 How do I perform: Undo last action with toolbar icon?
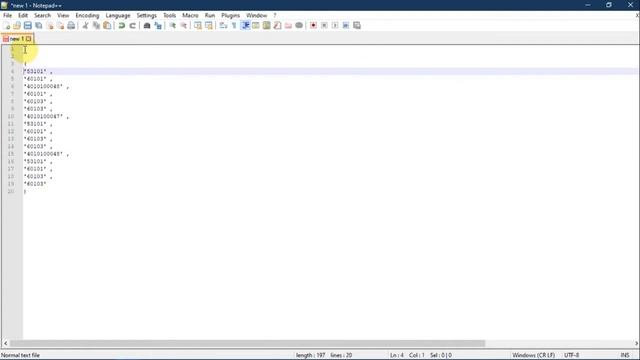coord(122,26)
